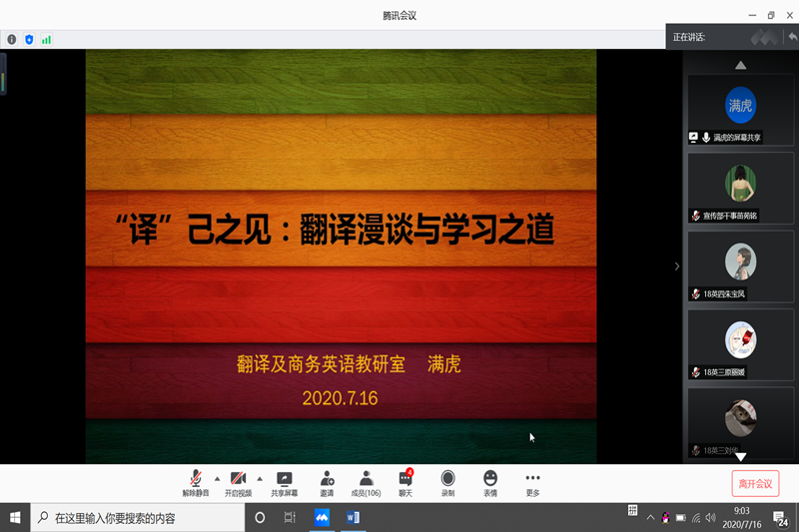Open the meeting info icon
Viewport: 799px width, 532px height.
point(12,39)
